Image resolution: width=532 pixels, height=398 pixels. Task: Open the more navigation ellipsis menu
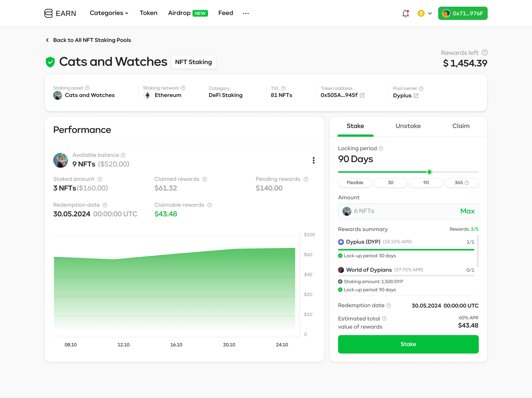point(246,13)
